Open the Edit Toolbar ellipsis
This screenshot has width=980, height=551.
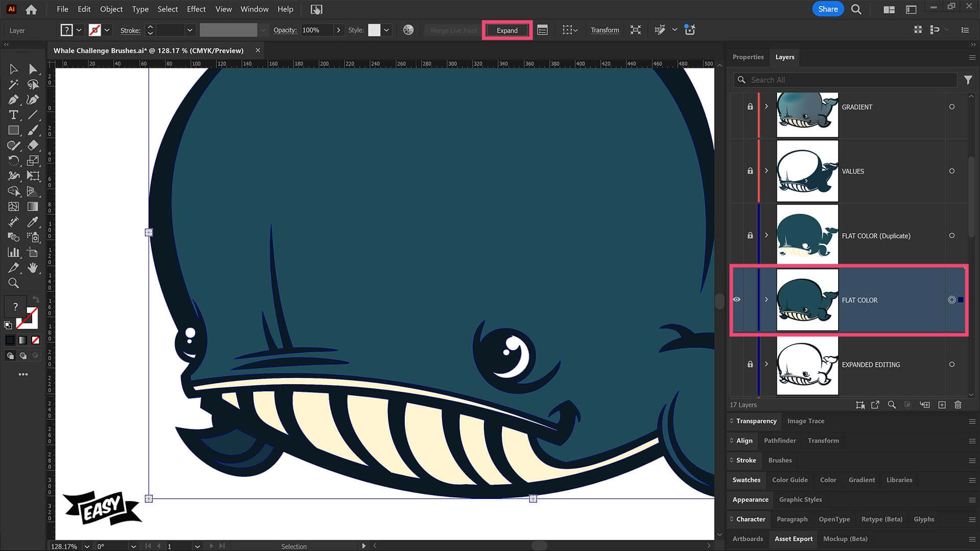23,374
